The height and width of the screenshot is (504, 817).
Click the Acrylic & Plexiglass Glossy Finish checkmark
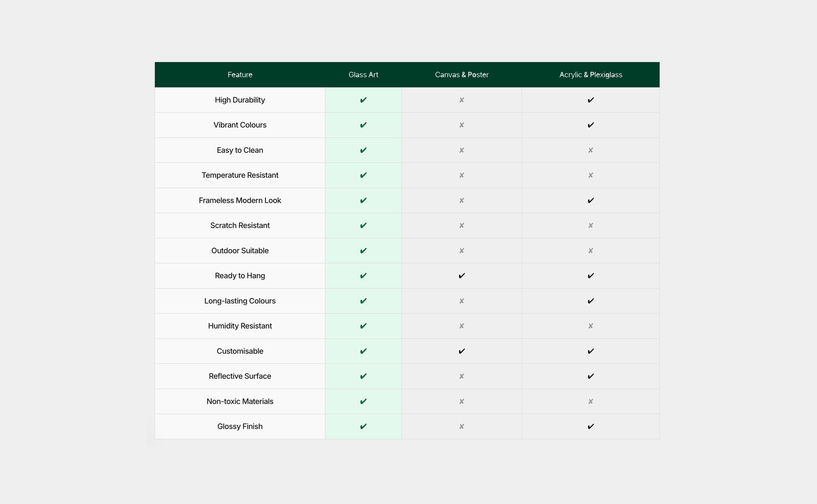(x=591, y=426)
